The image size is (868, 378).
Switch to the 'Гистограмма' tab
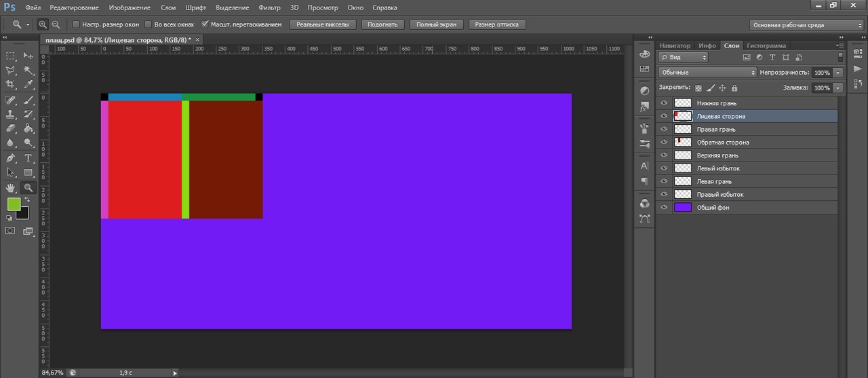[766, 45]
